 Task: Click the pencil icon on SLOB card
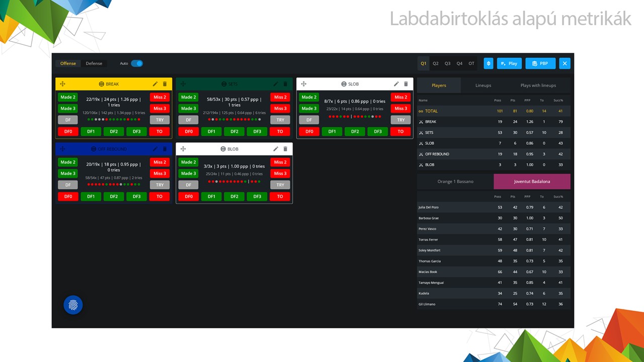pos(396,84)
